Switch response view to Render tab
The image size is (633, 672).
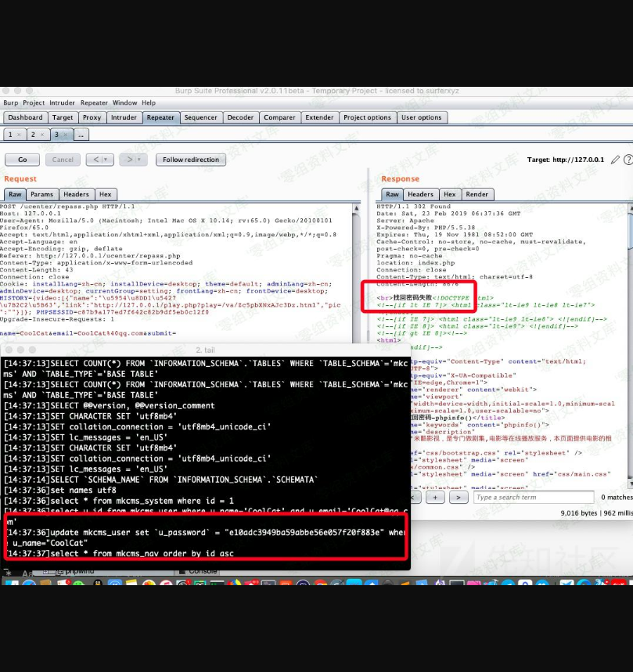tap(477, 194)
